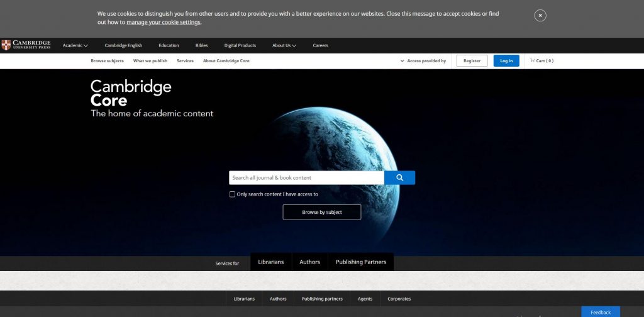
Task: Click the Browse by subject button
Action: coord(322,212)
